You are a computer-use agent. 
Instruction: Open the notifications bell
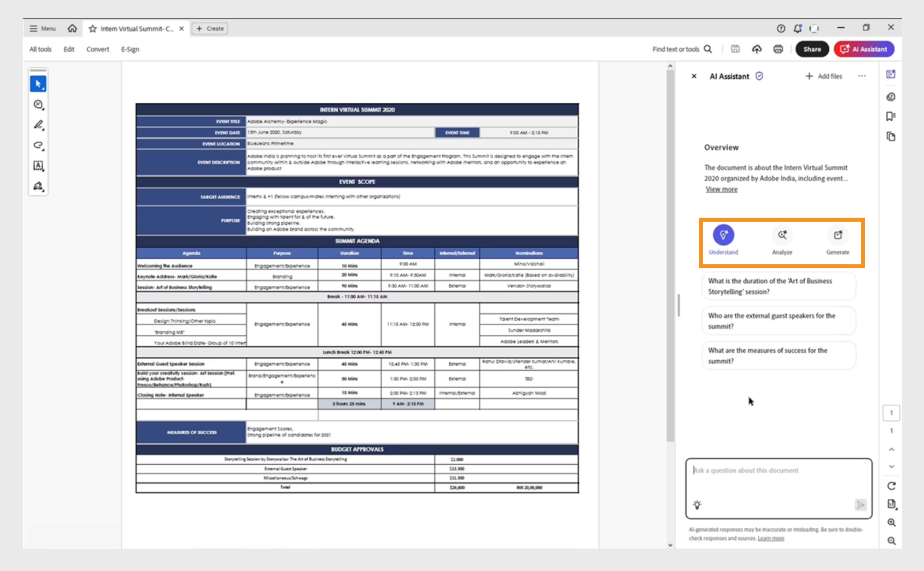point(798,28)
